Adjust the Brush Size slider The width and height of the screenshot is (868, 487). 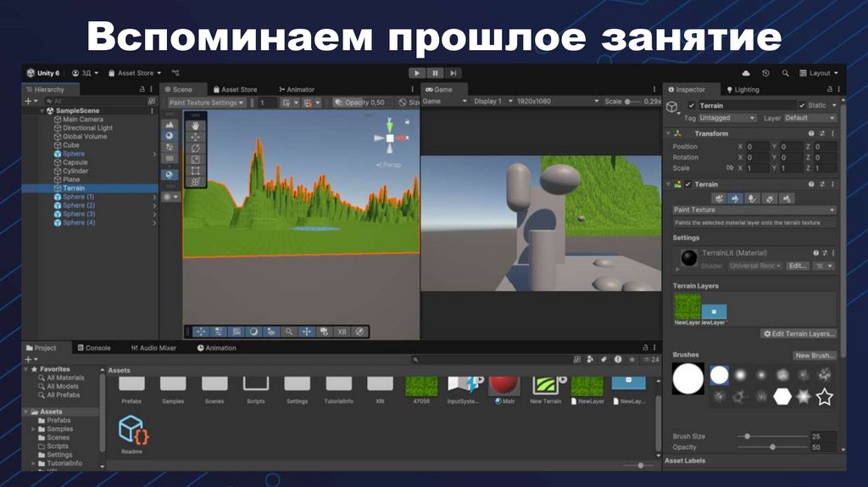pyautogui.click(x=772, y=437)
